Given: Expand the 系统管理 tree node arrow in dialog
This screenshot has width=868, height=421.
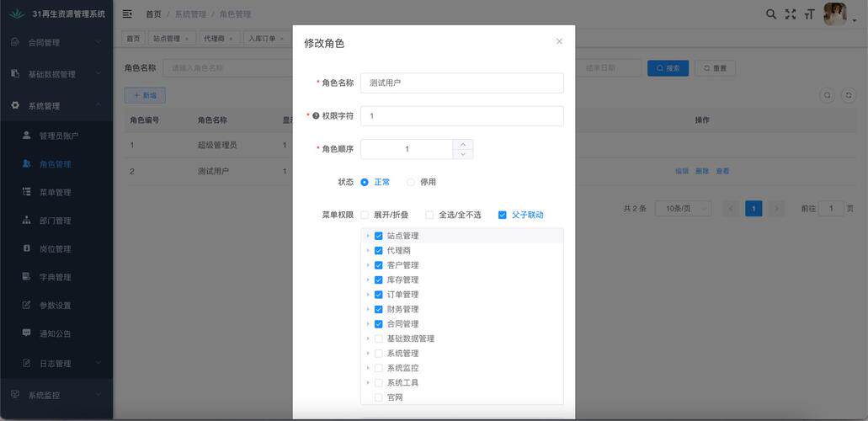Looking at the screenshot, I should click(x=368, y=354).
